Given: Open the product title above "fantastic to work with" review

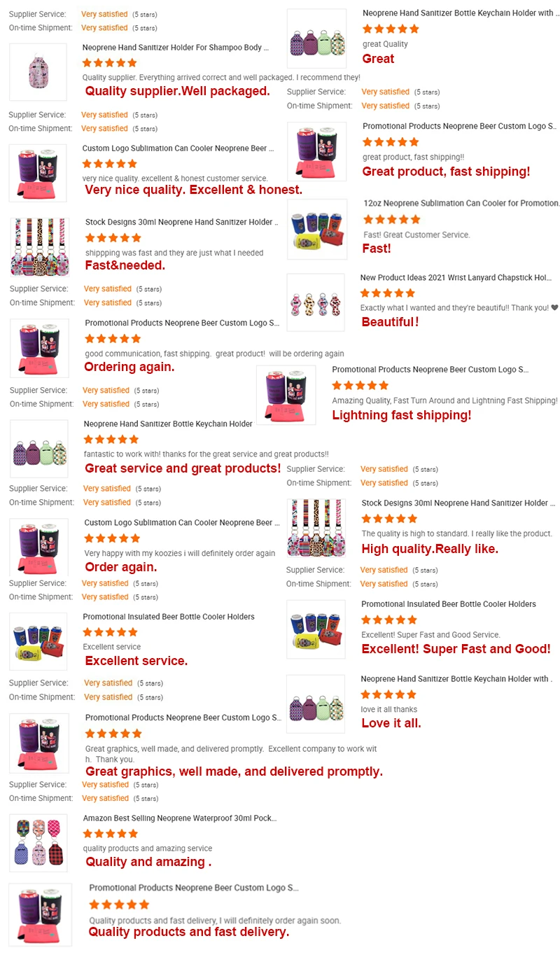Looking at the screenshot, I should point(168,424).
